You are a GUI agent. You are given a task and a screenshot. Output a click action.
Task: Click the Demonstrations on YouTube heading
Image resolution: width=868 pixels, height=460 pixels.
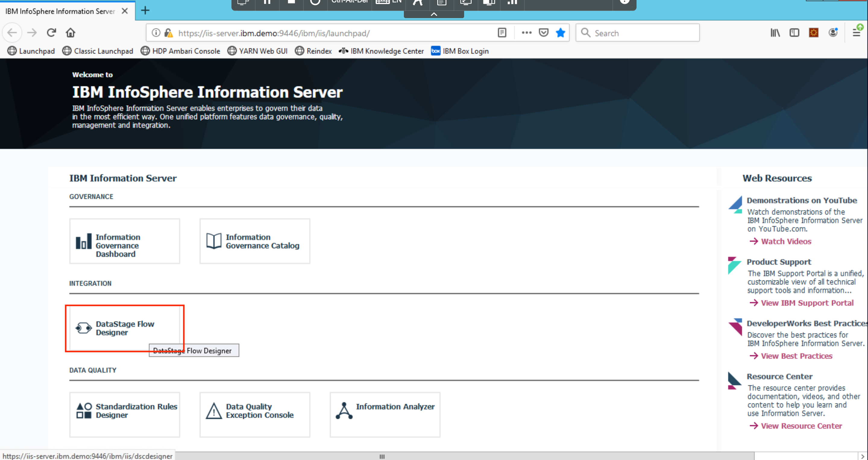pyautogui.click(x=802, y=200)
